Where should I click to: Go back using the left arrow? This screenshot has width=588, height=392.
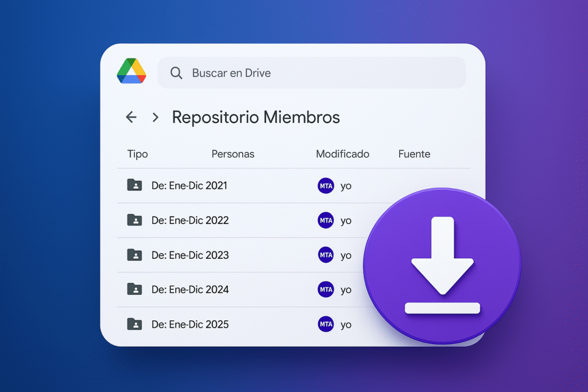[131, 117]
